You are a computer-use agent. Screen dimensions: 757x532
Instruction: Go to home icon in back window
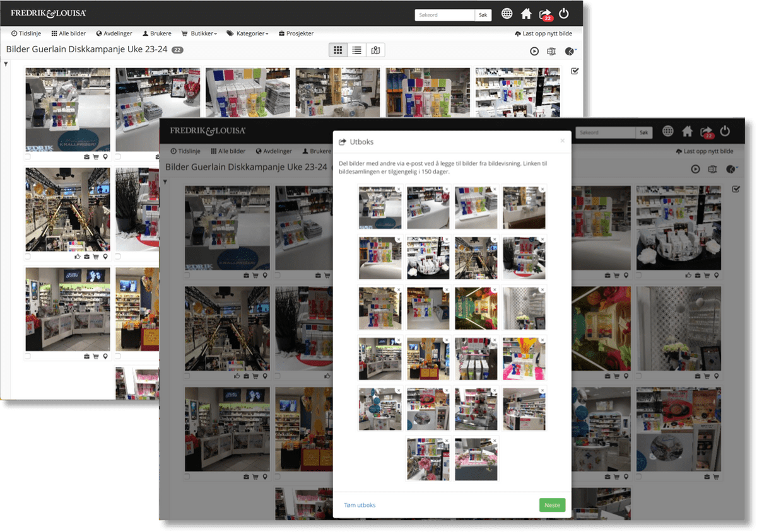(x=526, y=14)
